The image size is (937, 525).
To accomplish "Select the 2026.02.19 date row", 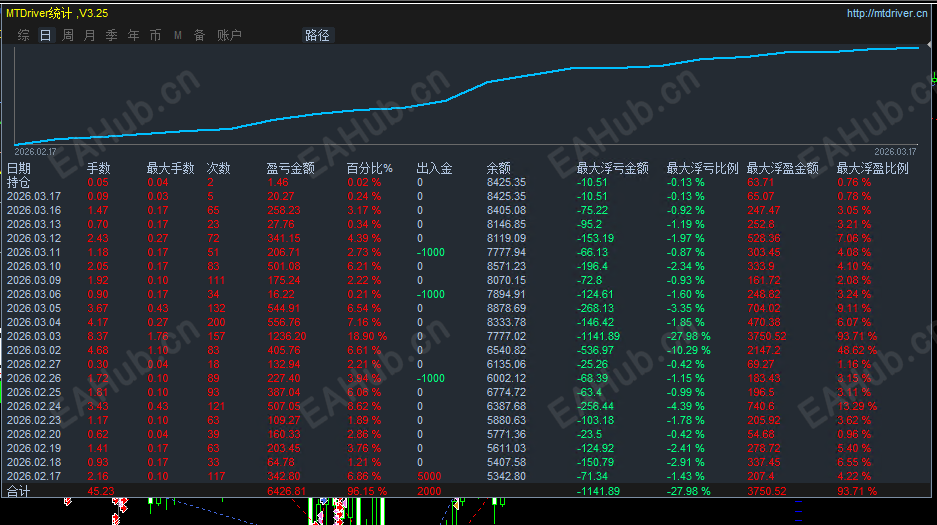I will click(x=33, y=449).
